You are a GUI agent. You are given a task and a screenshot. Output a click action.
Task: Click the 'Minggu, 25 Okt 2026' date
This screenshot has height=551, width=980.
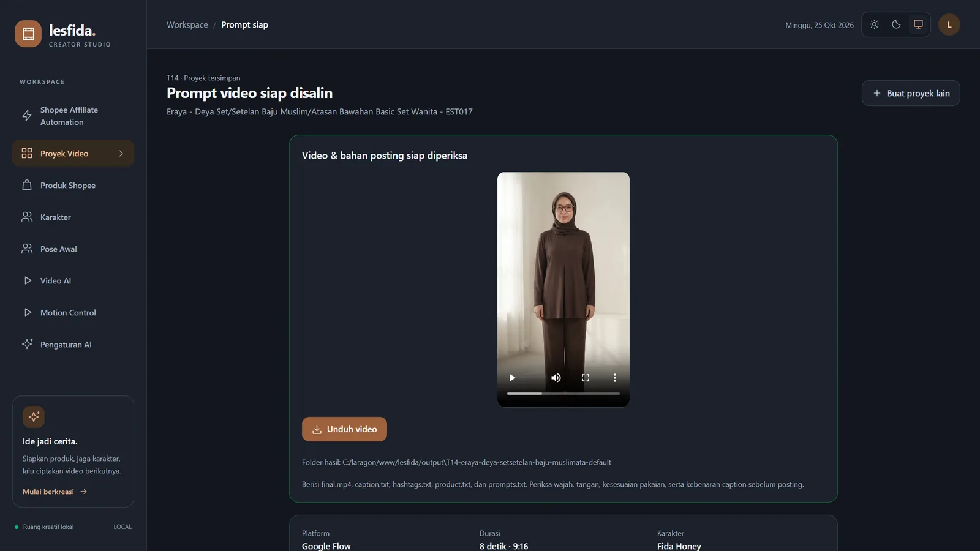(x=820, y=25)
